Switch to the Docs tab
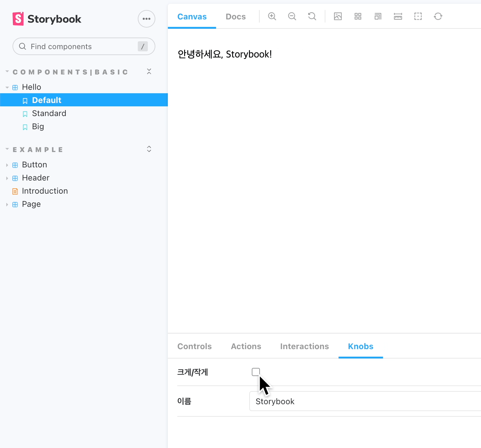481x448 pixels. point(235,16)
